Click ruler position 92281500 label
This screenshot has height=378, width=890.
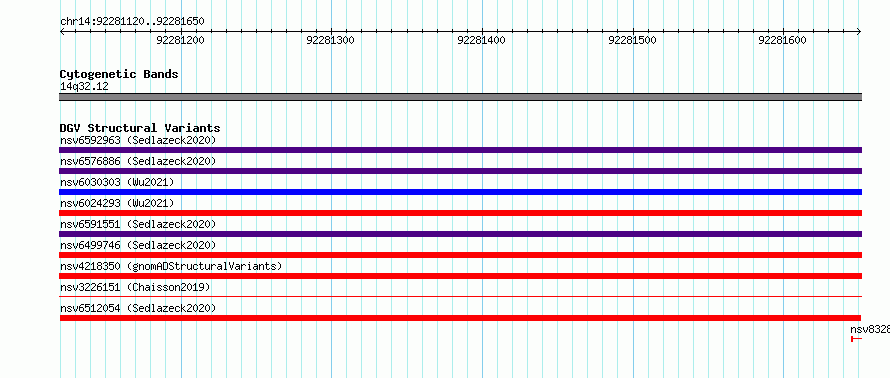tap(632, 40)
